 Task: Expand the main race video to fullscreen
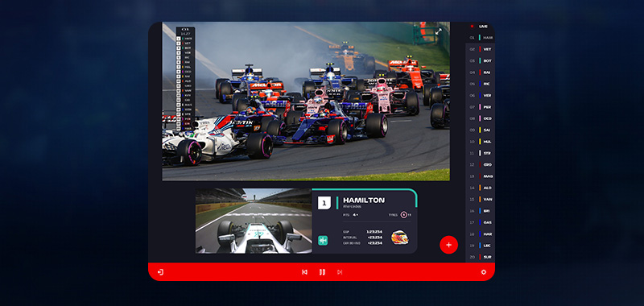click(x=438, y=31)
